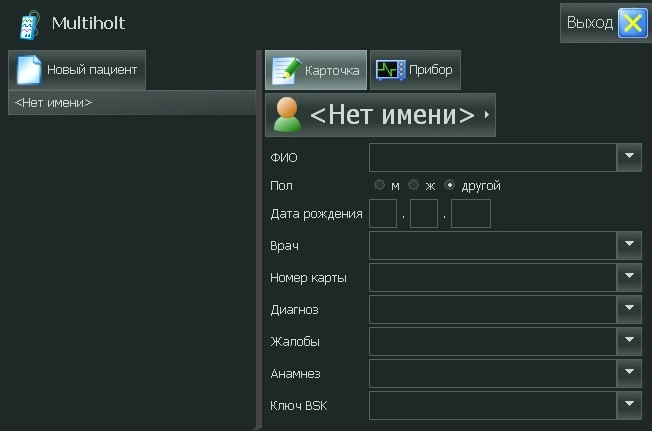
Task: Expand the small arrow next to patient name header
Action: tap(487, 115)
